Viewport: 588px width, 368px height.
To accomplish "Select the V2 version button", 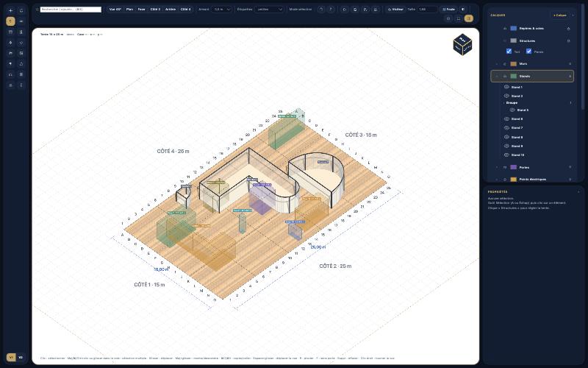I will 21,358.
